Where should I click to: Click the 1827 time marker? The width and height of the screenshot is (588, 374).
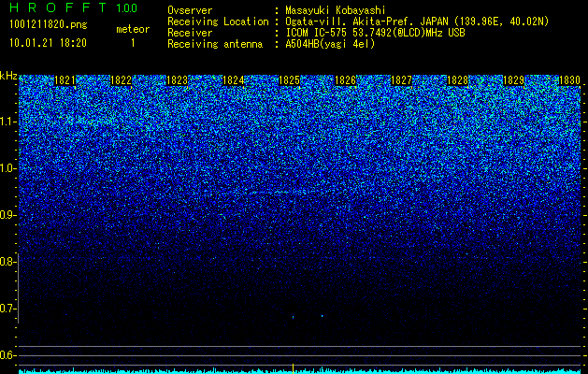coord(402,80)
